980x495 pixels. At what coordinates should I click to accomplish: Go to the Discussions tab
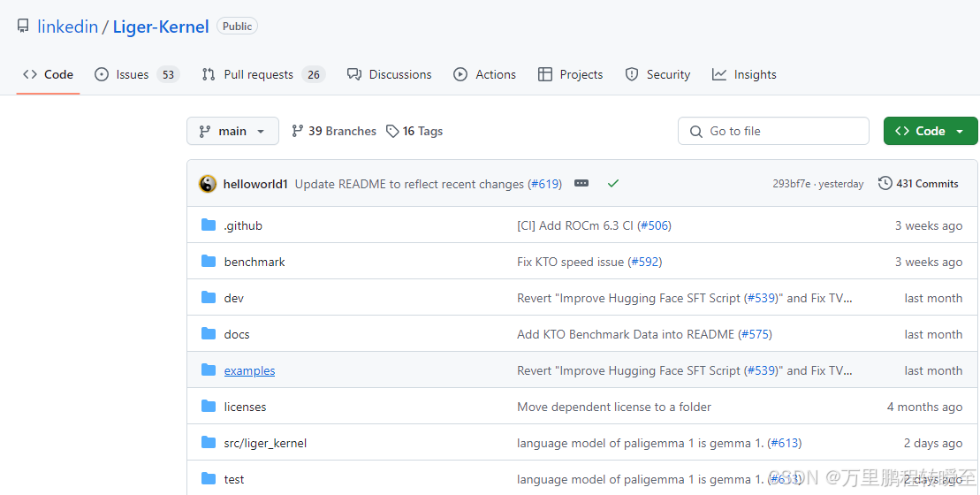[x=390, y=74]
